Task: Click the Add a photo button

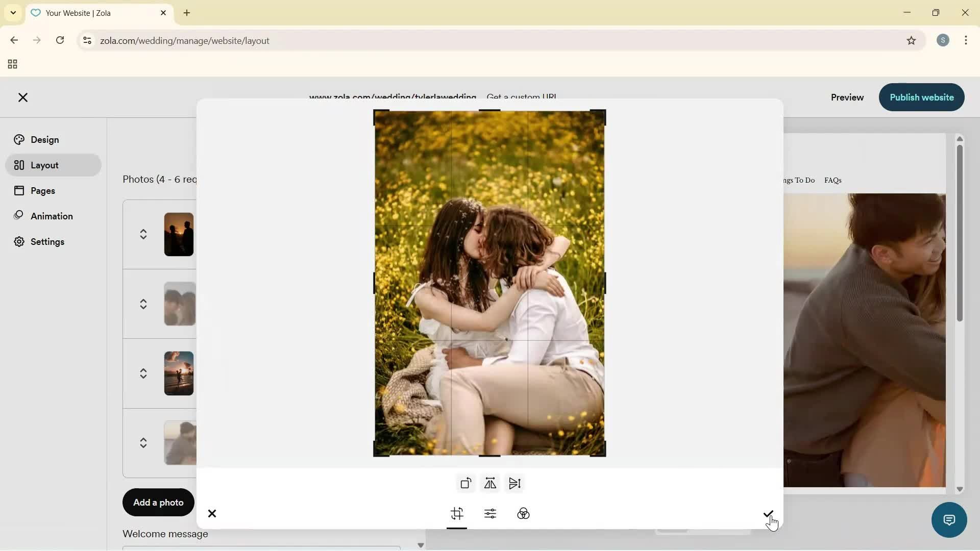Action: pos(158,502)
